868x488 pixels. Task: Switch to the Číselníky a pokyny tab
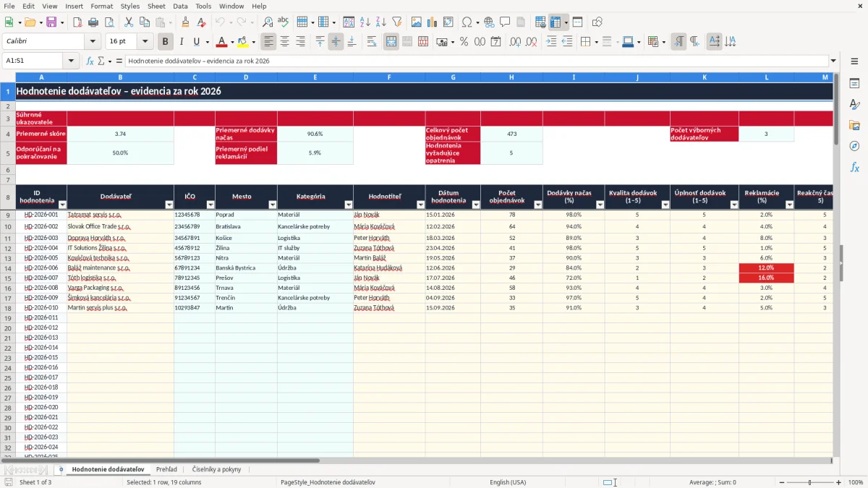217,469
